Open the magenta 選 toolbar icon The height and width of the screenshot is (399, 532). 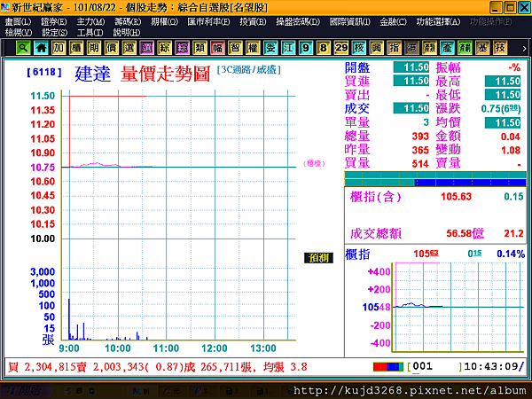pyautogui.click(x=147, y=48)
